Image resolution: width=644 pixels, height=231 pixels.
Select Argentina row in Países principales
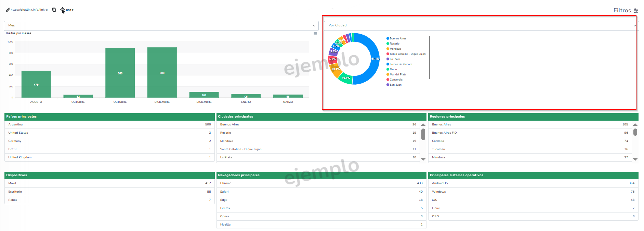point(109,125)
